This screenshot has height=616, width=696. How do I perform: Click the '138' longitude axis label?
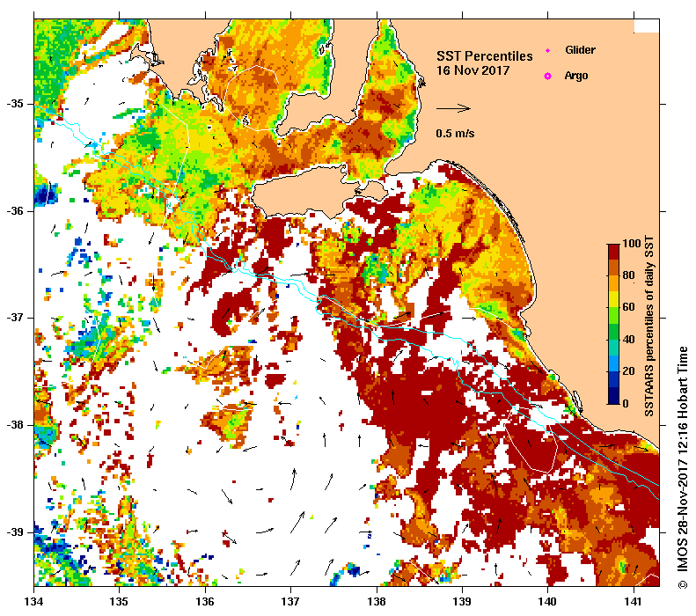pyautogui.click(x=377, y=601)
